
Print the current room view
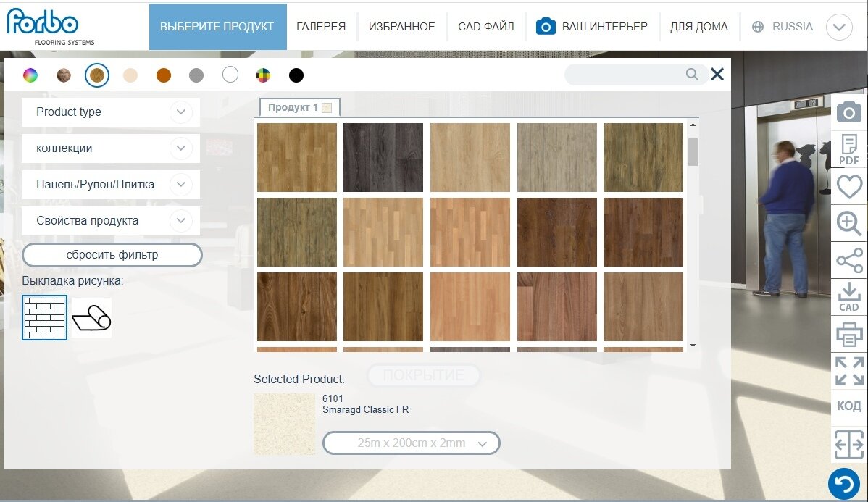click(848, 334)
